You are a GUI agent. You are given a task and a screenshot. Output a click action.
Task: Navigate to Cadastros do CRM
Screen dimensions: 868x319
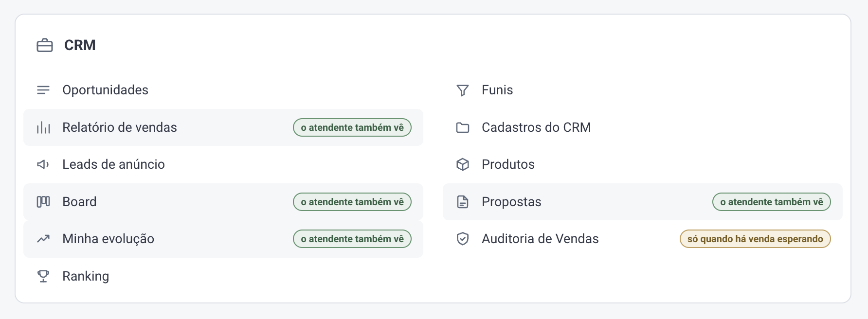coord(643,127)
